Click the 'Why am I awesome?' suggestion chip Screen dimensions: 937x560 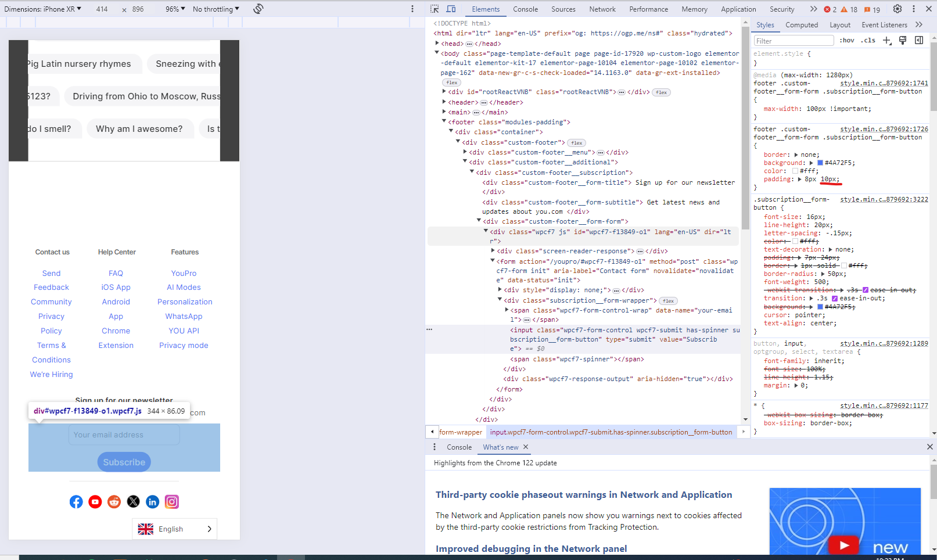click(x=139, y=129)
